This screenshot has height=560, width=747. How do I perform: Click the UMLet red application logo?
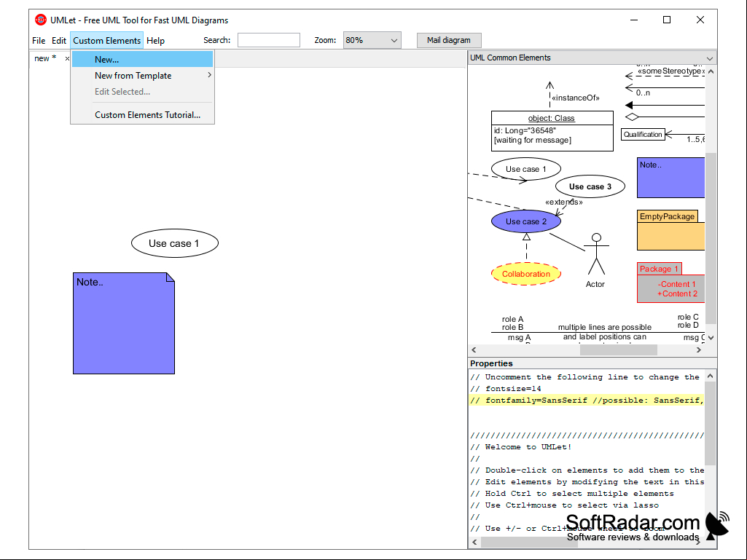point(41,20)
